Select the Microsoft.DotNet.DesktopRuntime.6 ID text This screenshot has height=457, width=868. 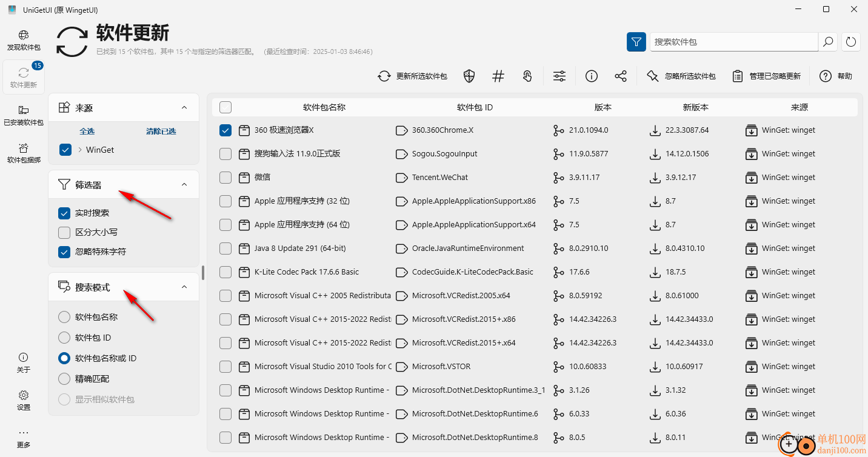coord(475,414)
